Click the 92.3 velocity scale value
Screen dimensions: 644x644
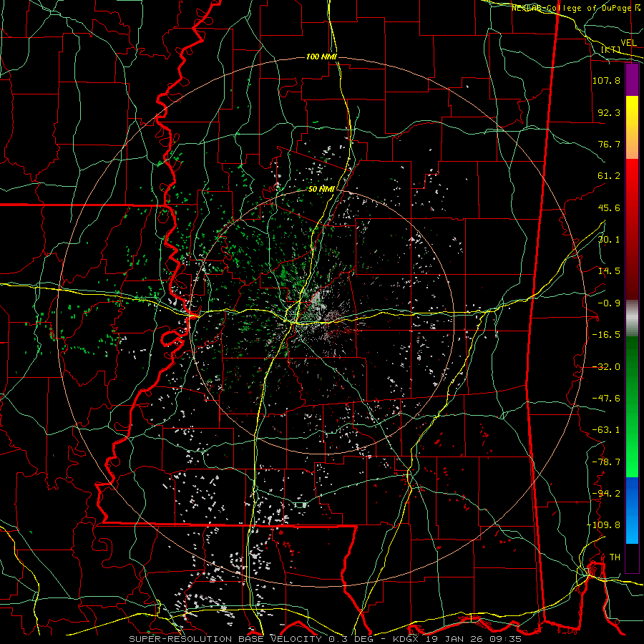(609, 112)
